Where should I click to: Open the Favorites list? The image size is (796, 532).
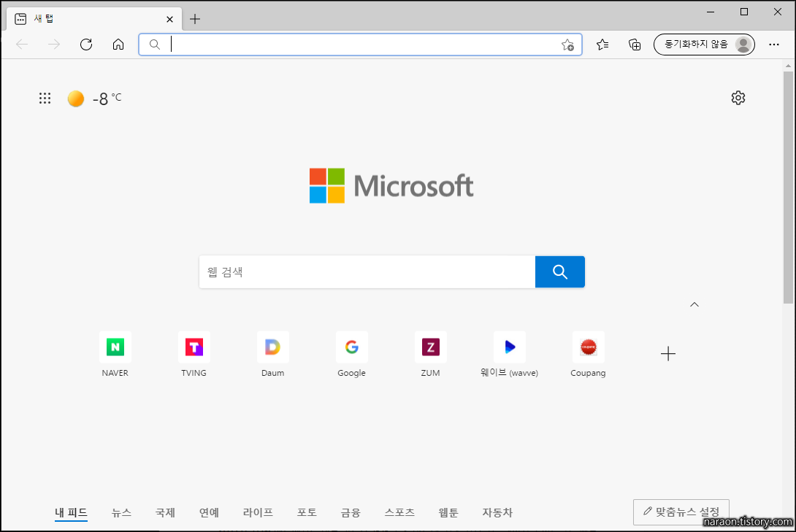pyautogui.click(x=602, y=45)
